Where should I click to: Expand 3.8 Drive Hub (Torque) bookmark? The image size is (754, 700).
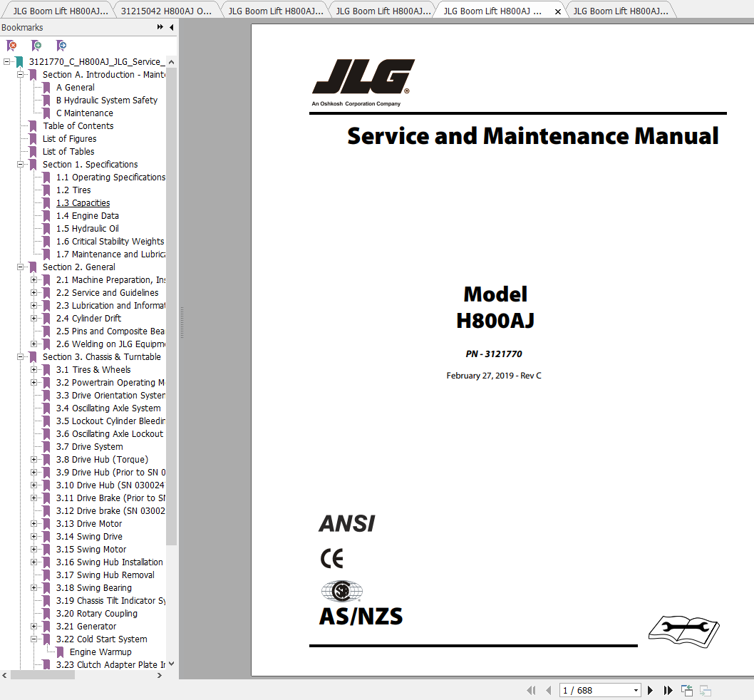point(33,460)
